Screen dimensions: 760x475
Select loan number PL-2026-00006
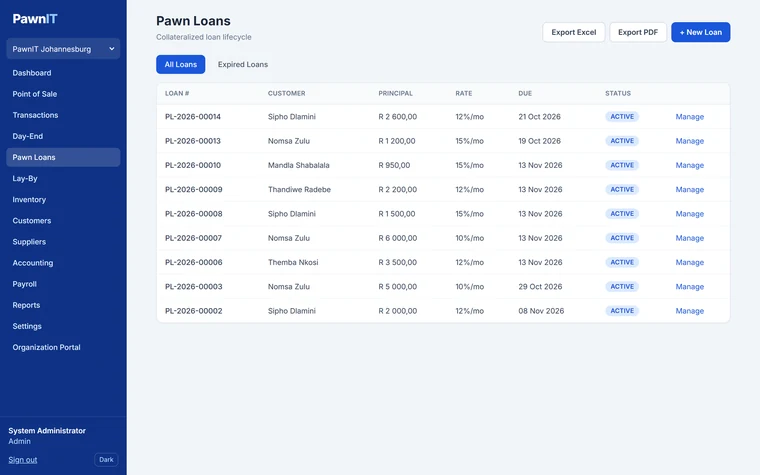pos(194,262)
